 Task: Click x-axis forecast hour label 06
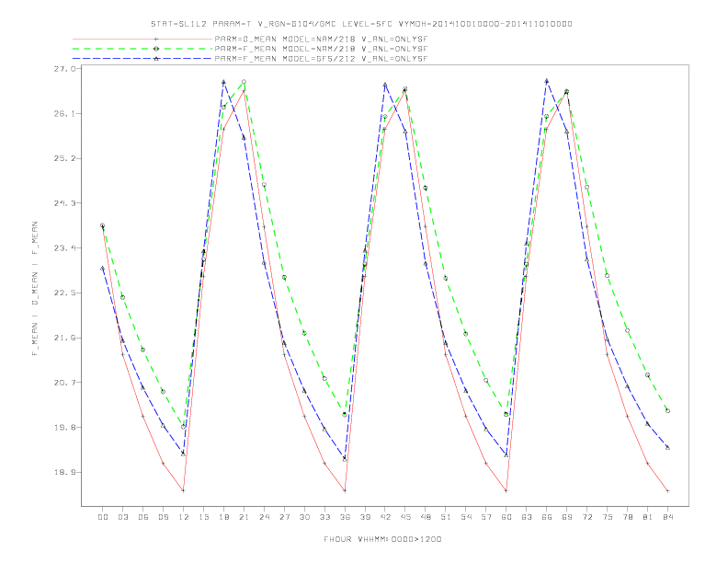click(143, 517)
